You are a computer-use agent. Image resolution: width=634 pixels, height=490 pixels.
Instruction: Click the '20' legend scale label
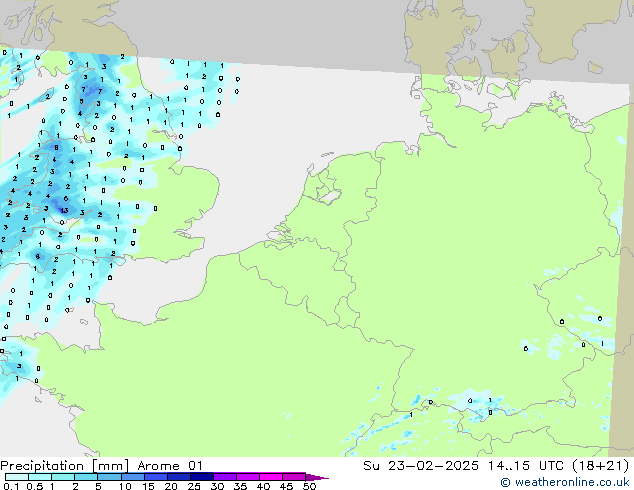[171, 486]
